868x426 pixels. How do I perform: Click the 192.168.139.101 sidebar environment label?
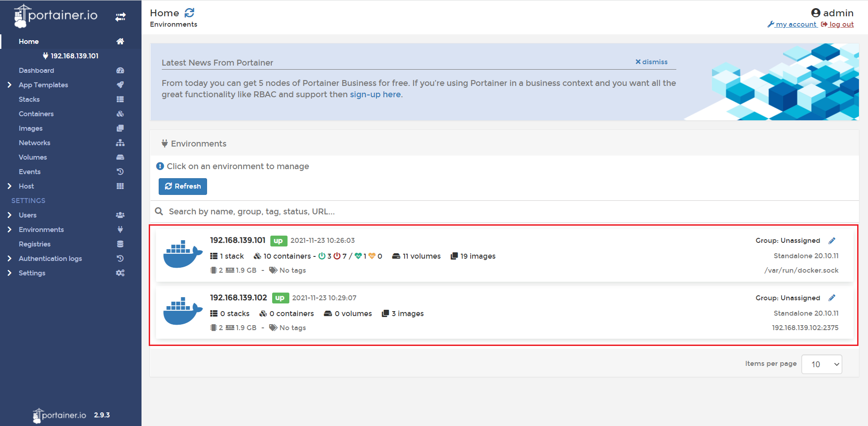(71, 56)
